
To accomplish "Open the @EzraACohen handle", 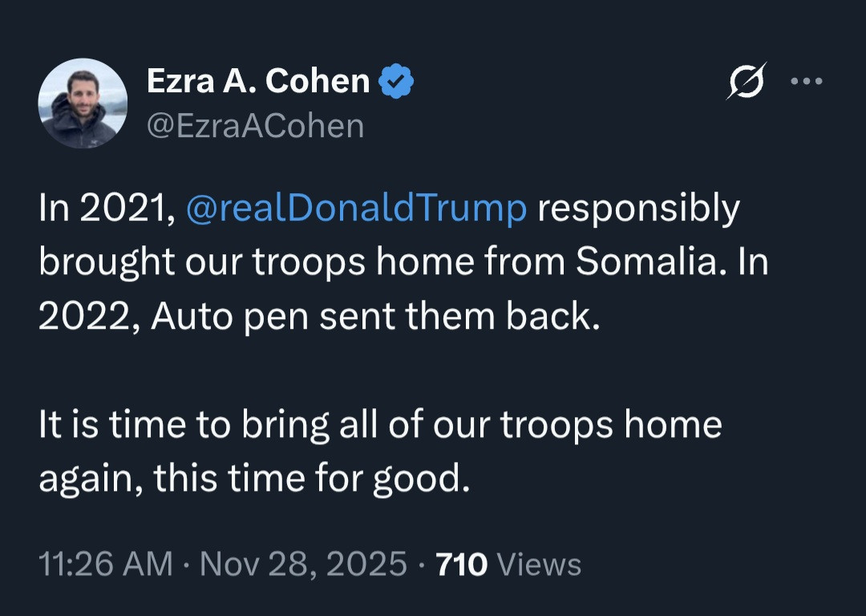I will pos(256,126).
